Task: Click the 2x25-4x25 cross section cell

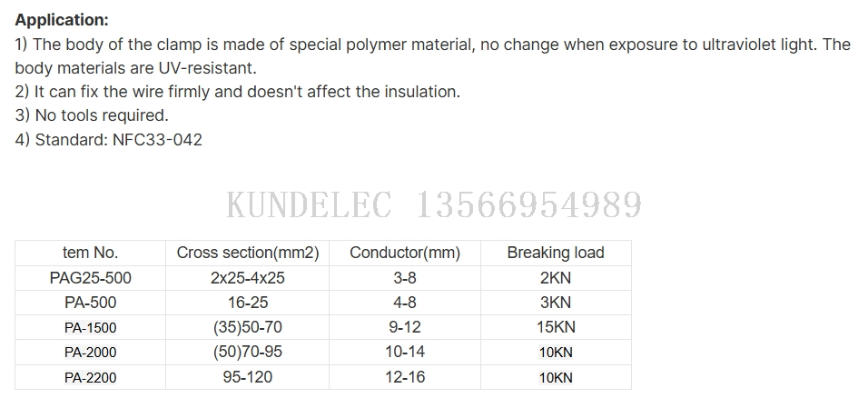Action: click(x=247, y=278)
